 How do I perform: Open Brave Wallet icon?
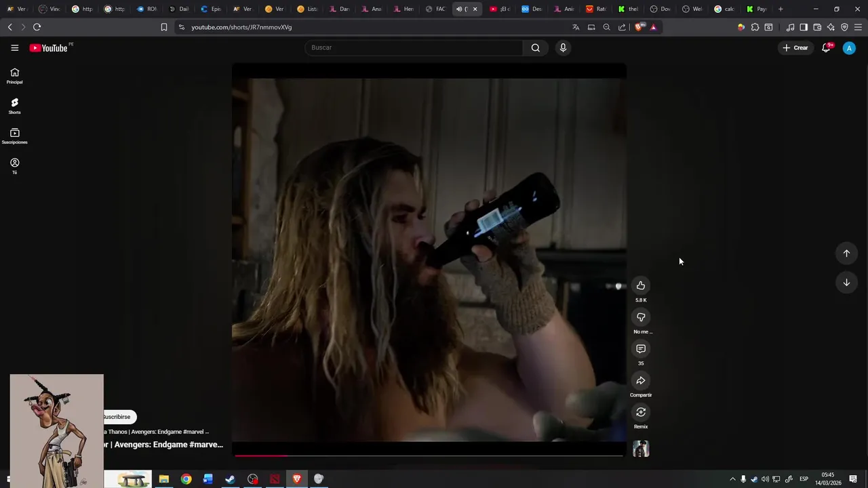click(817, 27)
